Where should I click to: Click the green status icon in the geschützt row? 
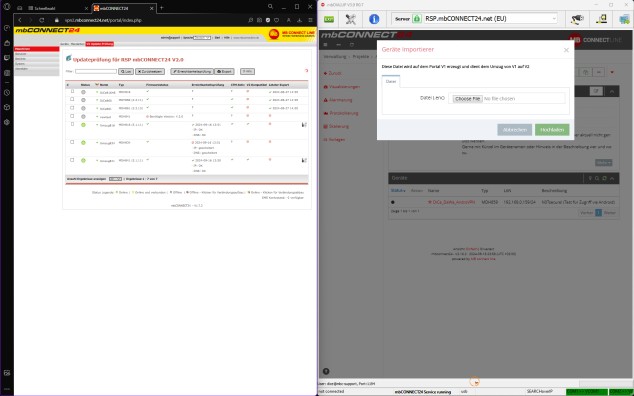pyautogui.click(x=83, y=142)
